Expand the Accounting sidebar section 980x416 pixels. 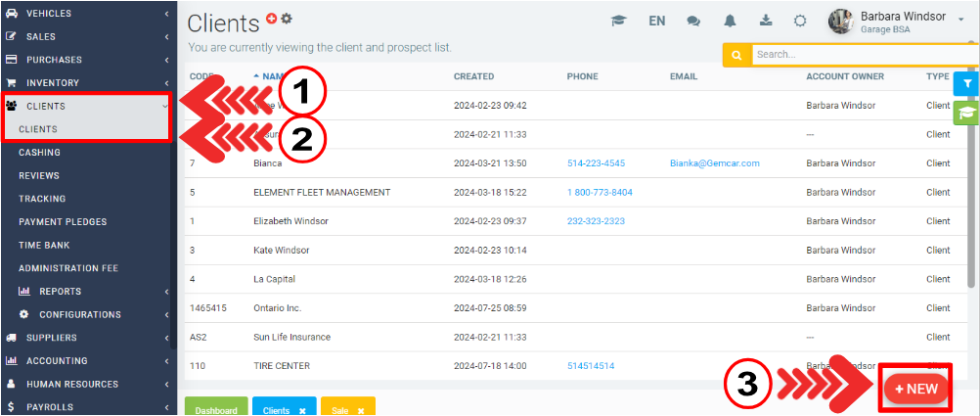coord(85,360)
